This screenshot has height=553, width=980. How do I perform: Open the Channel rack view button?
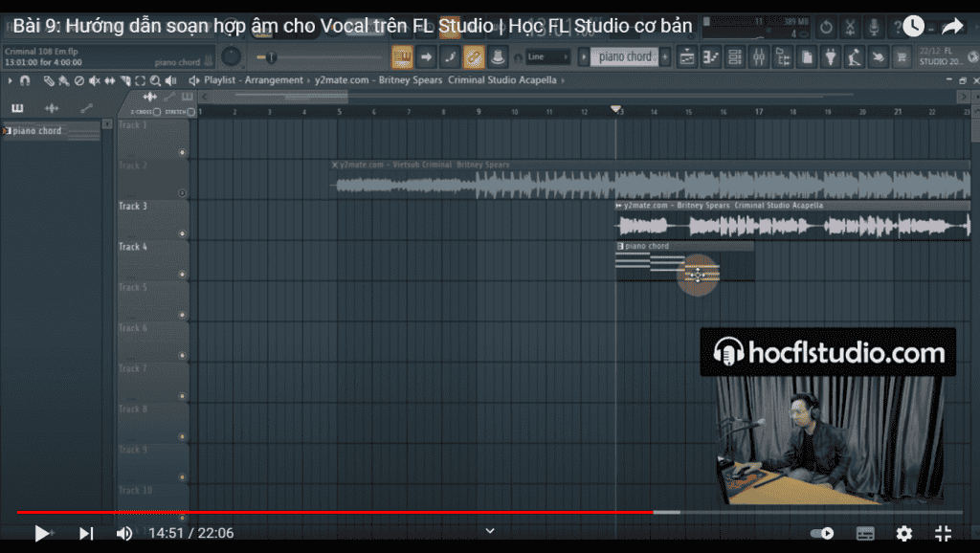(x=735, y=57)
